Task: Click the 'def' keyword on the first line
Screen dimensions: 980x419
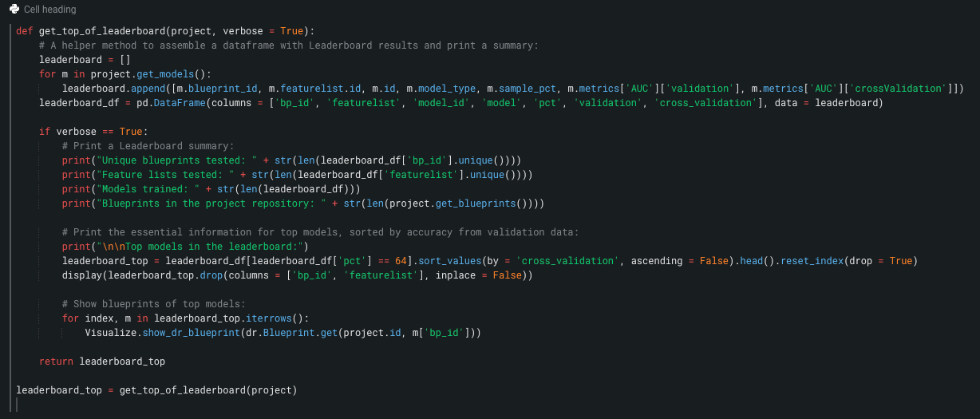Action: pyautogui.click(x=24, y=31)
